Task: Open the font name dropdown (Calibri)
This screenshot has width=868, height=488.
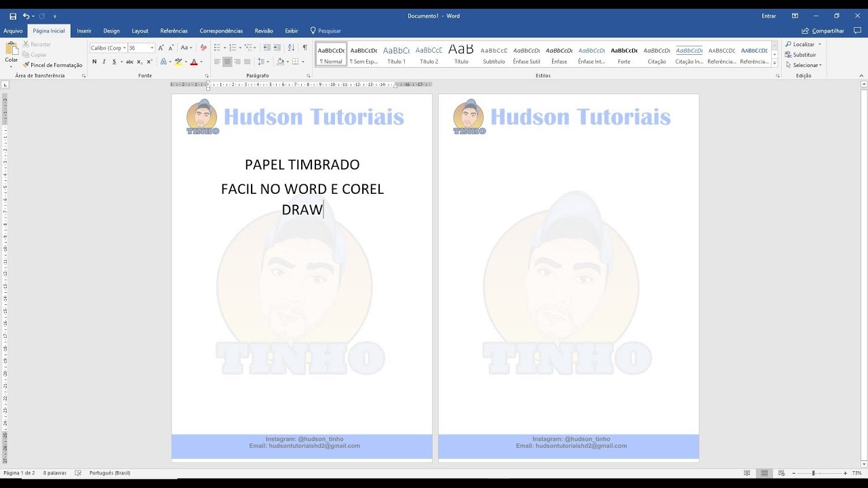Action: point(125,48)
